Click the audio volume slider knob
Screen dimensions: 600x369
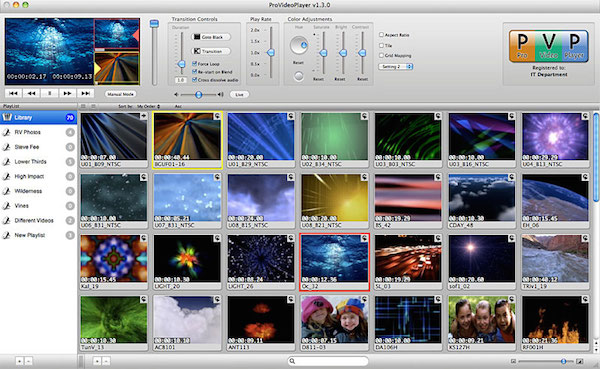point(198,95)
